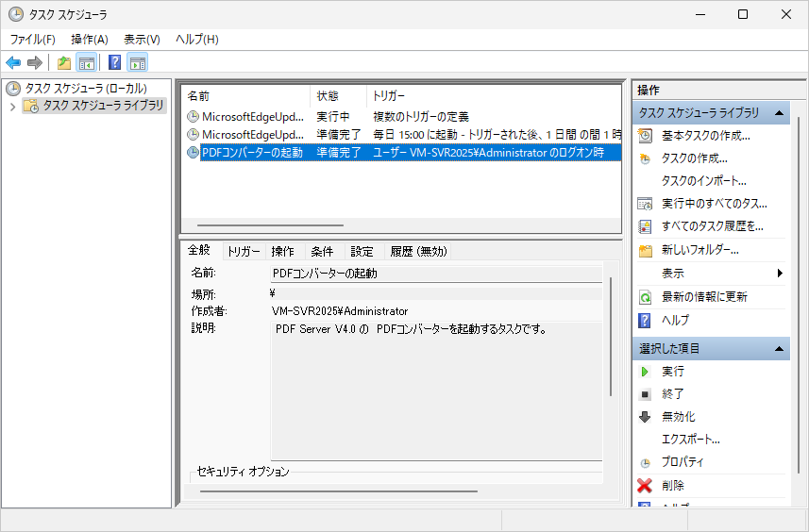
Task: Click the Back arrow toolbar icon
Action: coord(13,63)
